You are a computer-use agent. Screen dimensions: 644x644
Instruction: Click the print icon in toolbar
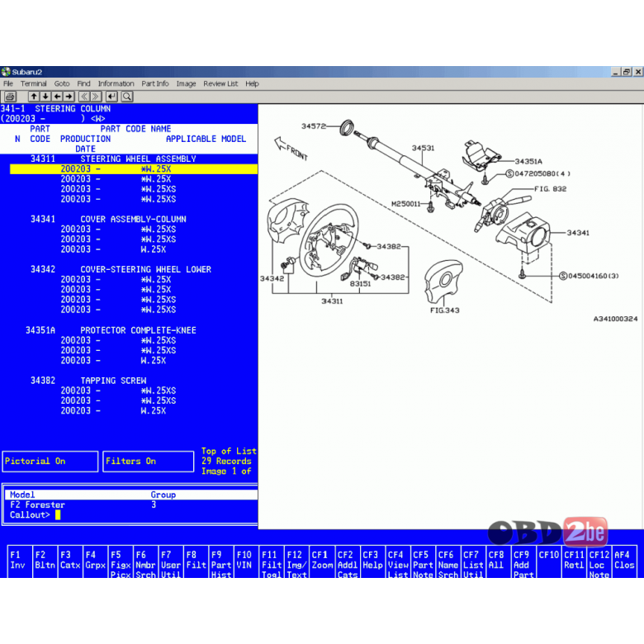(10, 97)
